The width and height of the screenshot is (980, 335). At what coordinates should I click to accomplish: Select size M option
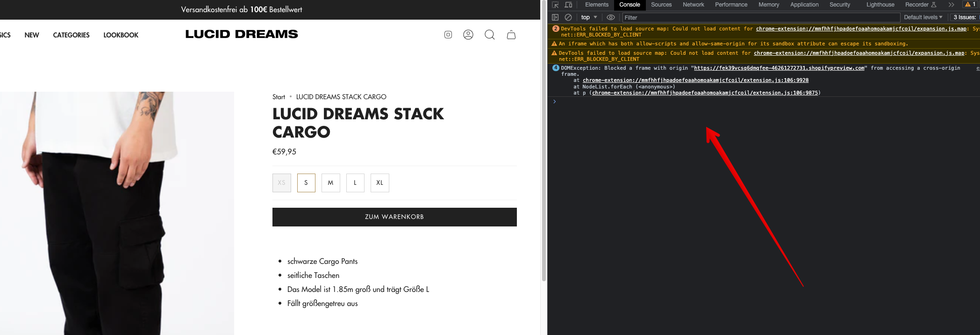point(330,183)
